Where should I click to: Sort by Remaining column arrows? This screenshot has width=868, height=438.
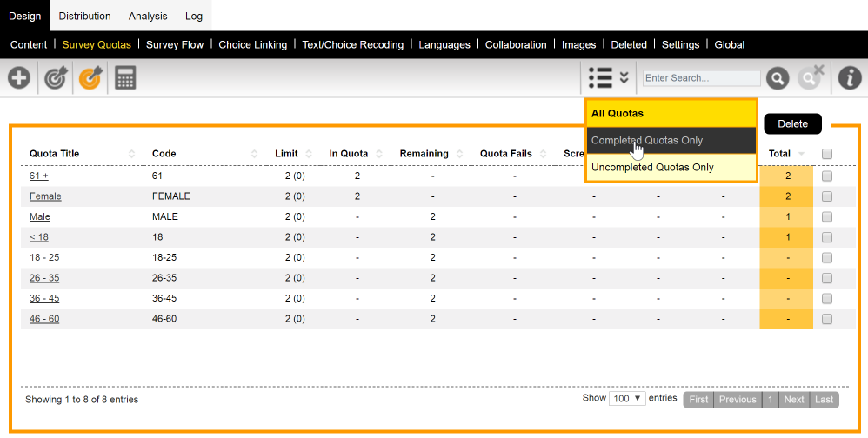[x=460, y=154]
